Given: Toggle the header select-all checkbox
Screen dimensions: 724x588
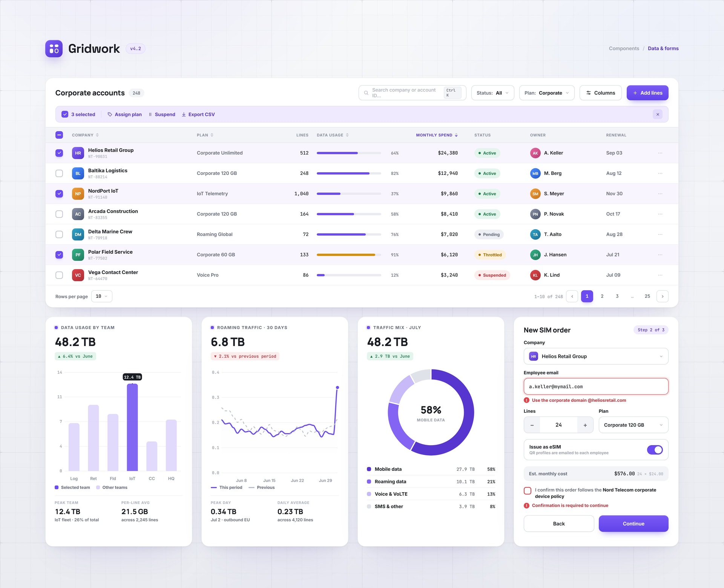Looking at the screenshot, I should 59,135.
